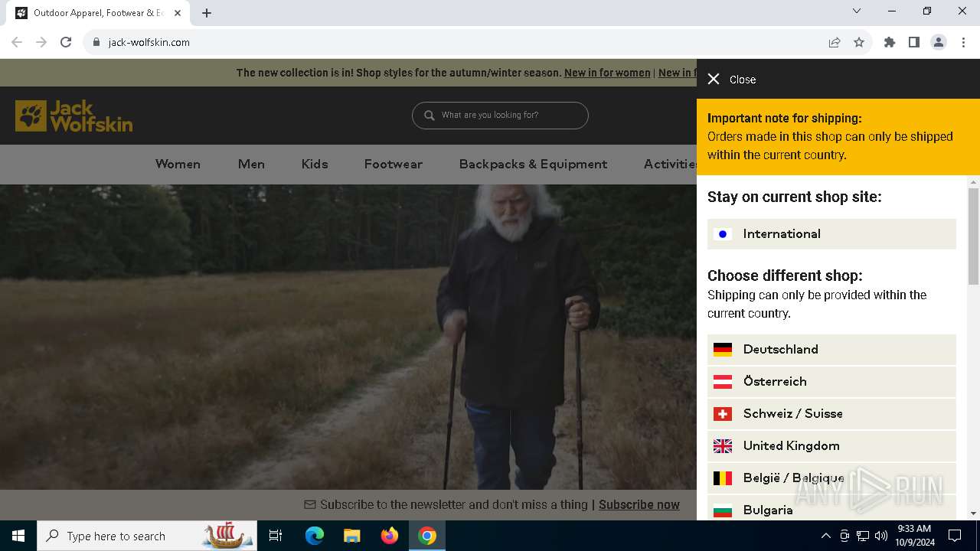The height and width of the screenshot is (551, 980).
Task: Open the Backpacks & Equipment menu
Action: pyautogui.click(x=533, y=164)
